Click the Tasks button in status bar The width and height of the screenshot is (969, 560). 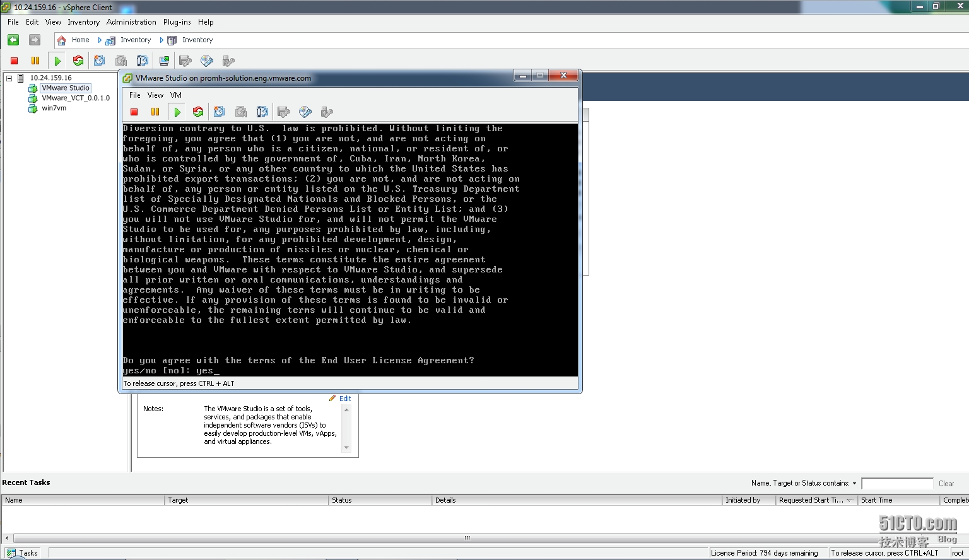pyautogui.click(x=22, y=553)
